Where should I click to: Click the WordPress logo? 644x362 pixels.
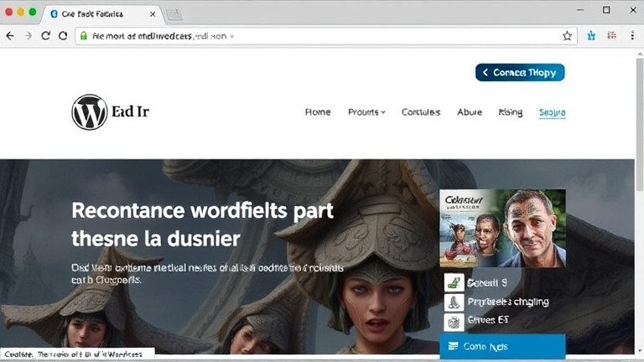pos(90,112)
